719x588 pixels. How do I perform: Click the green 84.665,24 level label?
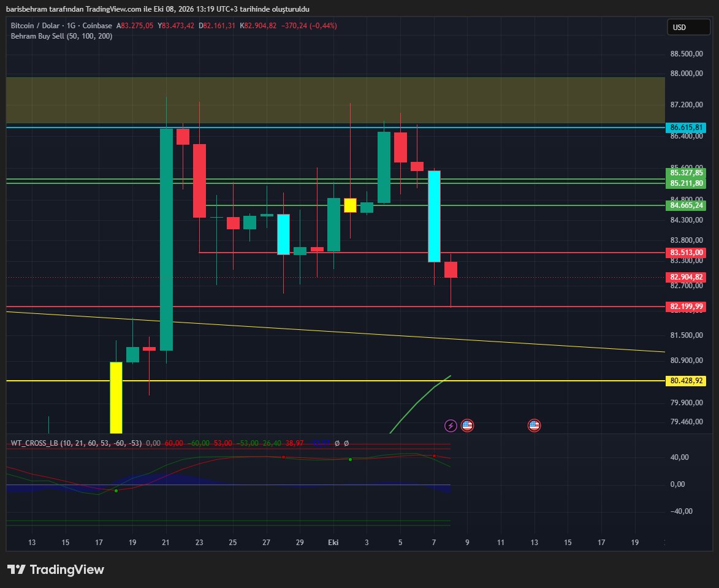(x=686, y=205)
